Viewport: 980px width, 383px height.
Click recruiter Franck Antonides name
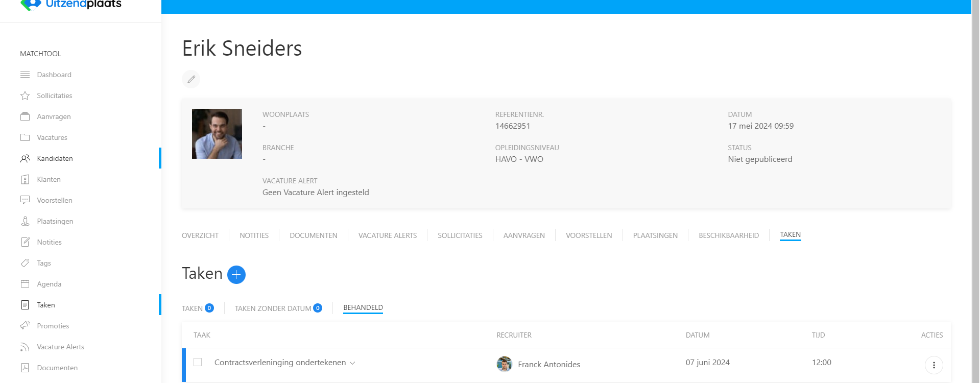coord(548,364)
